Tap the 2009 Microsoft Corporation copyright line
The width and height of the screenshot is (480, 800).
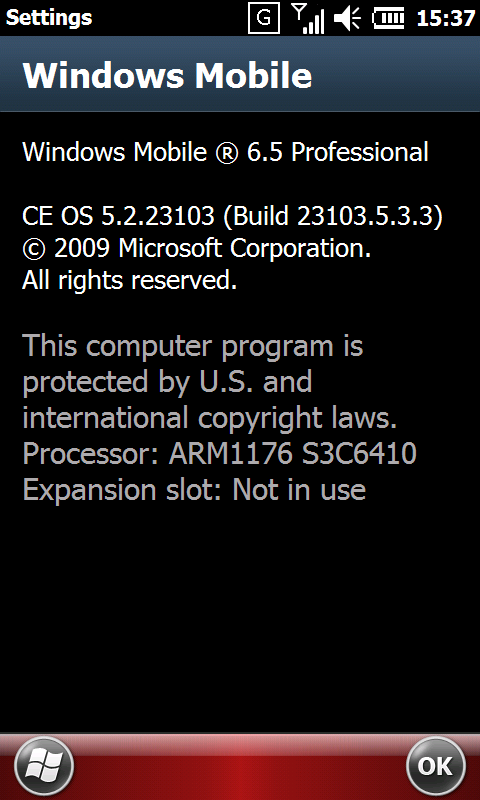click(x=196, y=248)
